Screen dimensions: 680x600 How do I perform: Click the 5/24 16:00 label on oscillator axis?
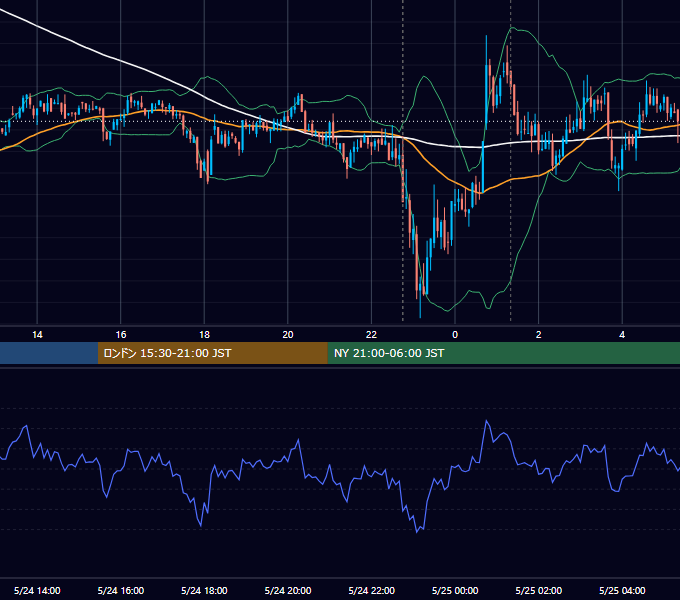click(121, 590)
